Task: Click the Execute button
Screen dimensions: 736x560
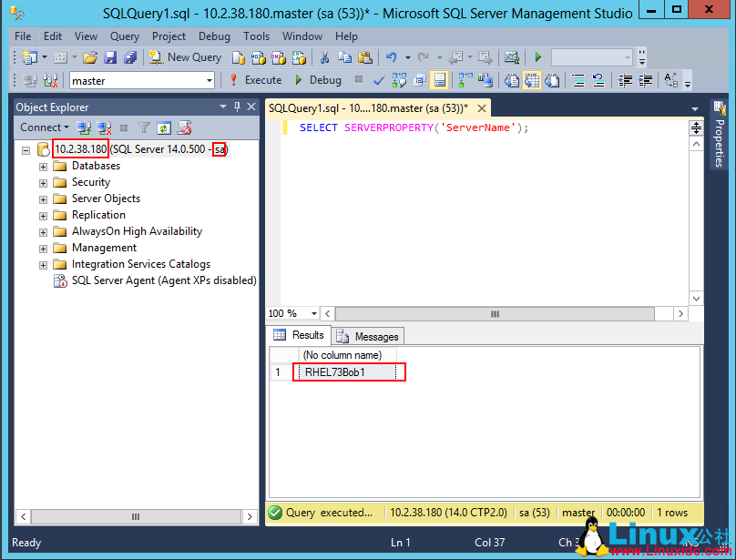Action: 261,80
